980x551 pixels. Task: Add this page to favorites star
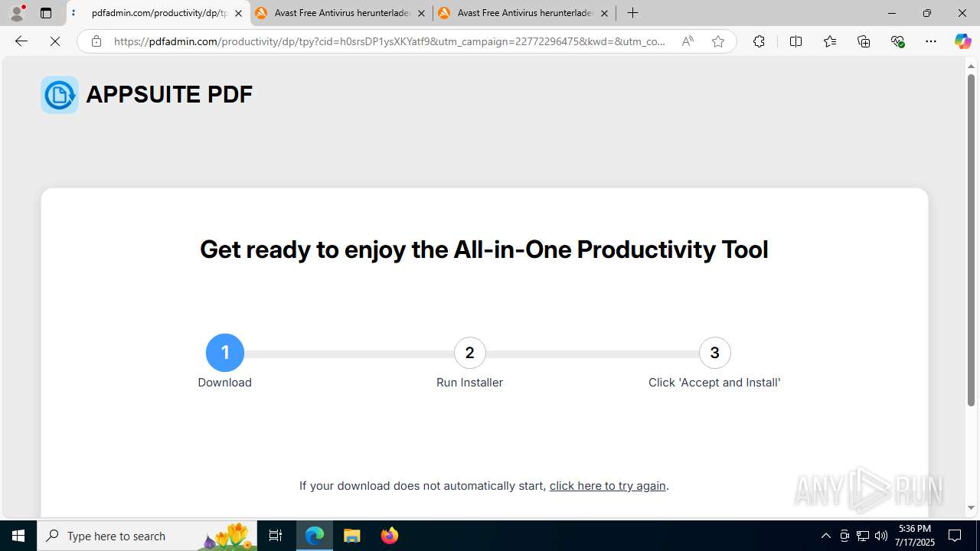pyautogui.click(x=718, y=41)
